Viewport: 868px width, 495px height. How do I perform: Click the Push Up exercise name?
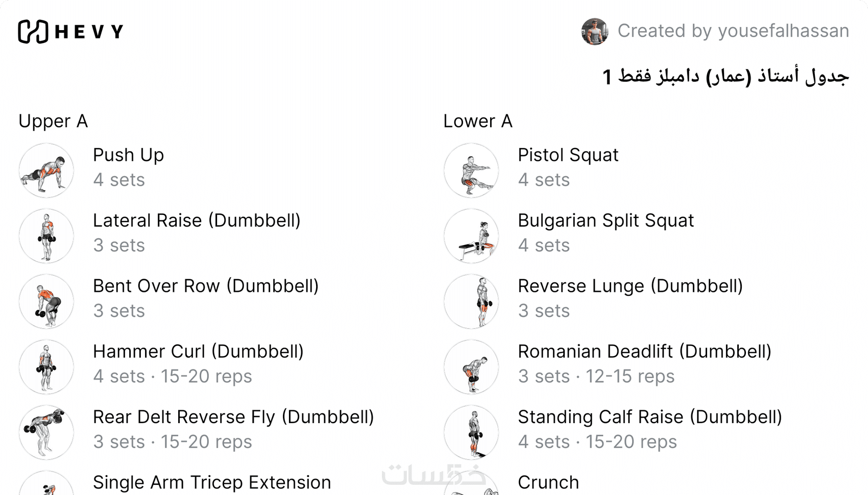pyautogui.click(x=128, y=155)
